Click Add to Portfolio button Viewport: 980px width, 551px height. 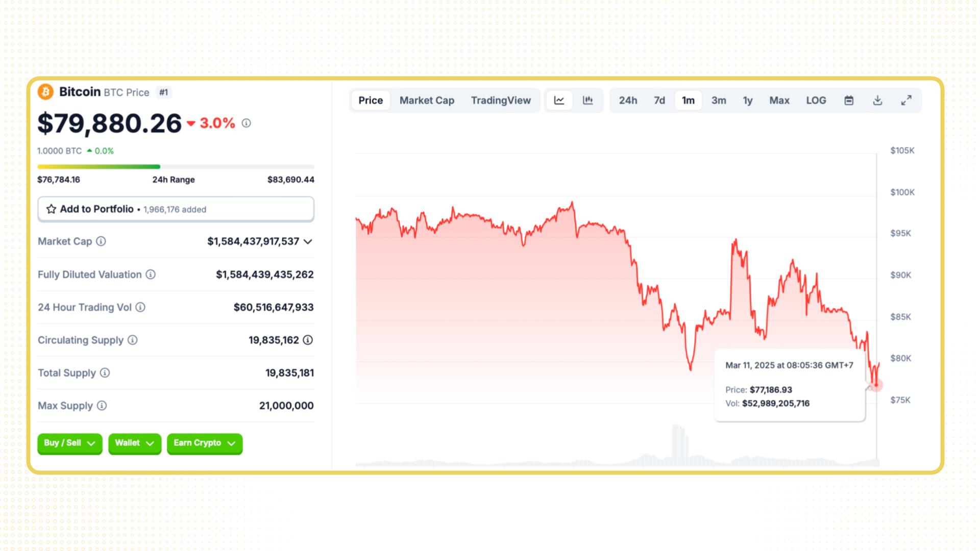tap(176, 209)
